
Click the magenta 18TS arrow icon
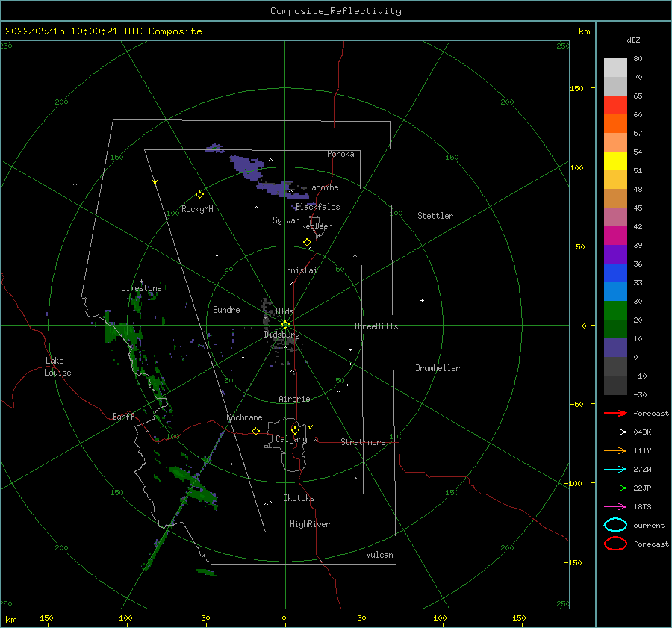[615, 507]
